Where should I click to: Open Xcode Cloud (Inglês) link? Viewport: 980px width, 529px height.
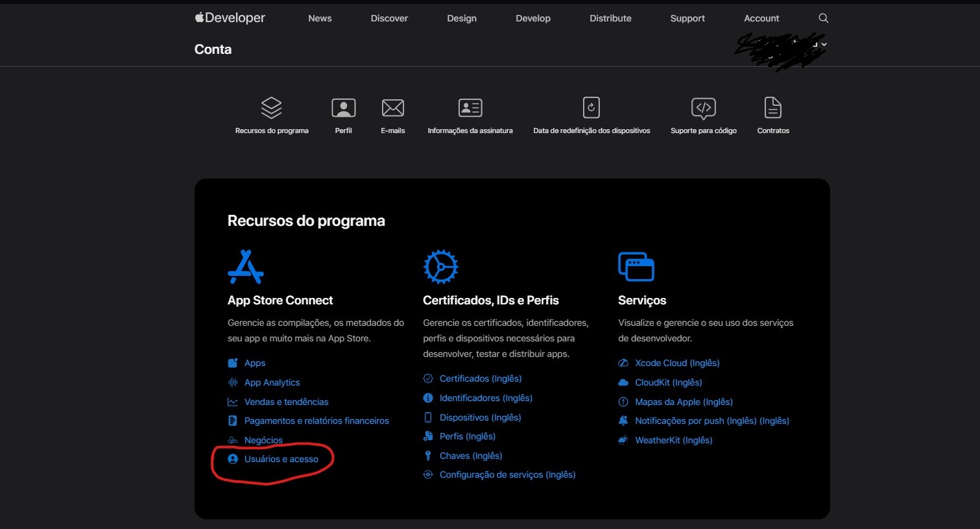[677, 363]
